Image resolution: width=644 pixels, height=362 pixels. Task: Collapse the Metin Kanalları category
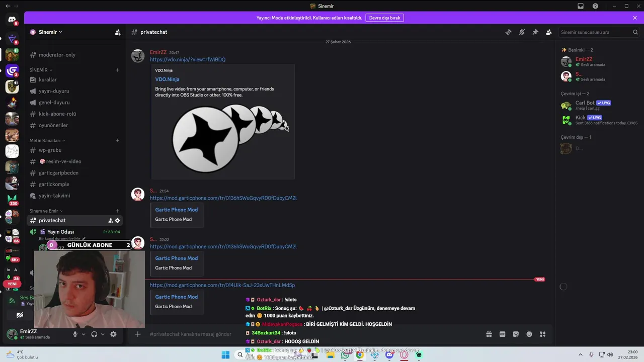[x=47, y=140]
